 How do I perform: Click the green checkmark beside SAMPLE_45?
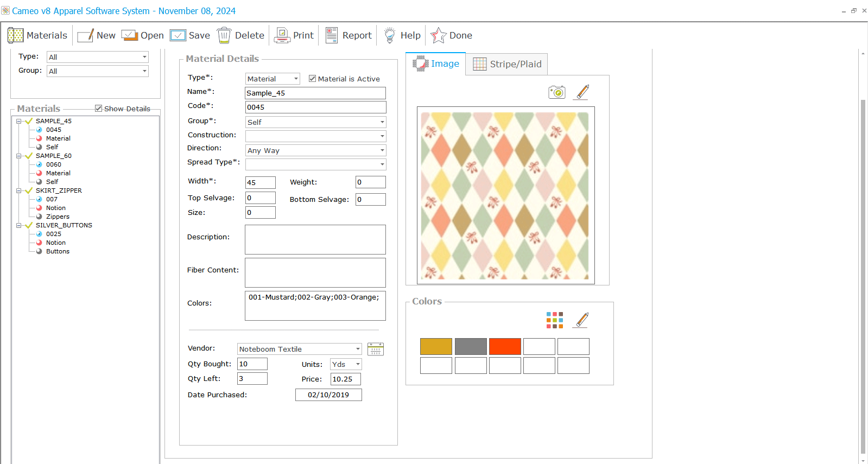click(29, 121)
